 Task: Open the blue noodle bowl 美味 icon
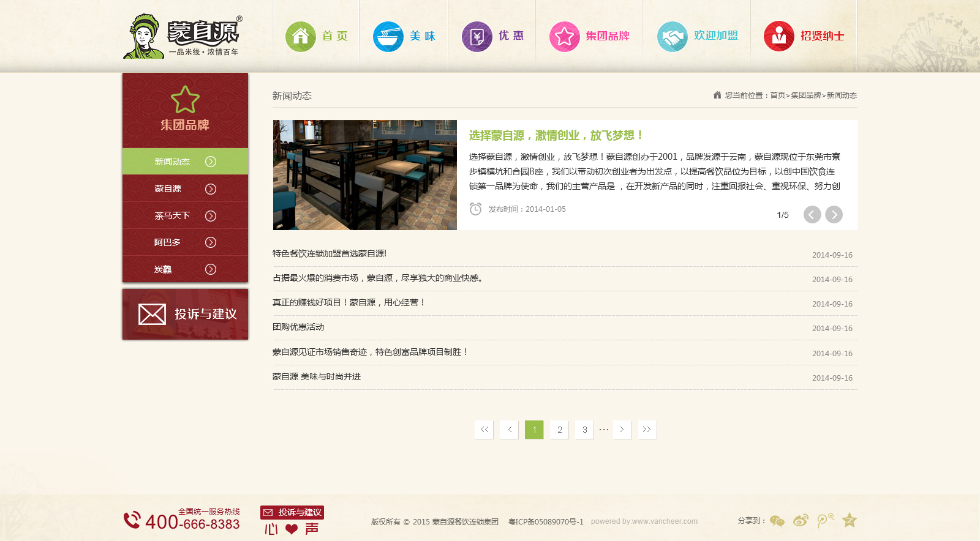[388, 37]
